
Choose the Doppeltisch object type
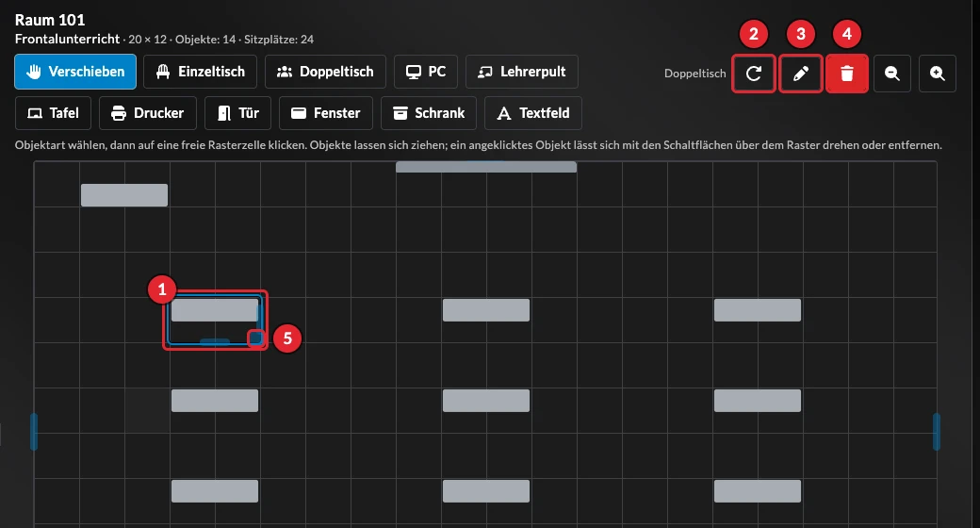[325, 72]
